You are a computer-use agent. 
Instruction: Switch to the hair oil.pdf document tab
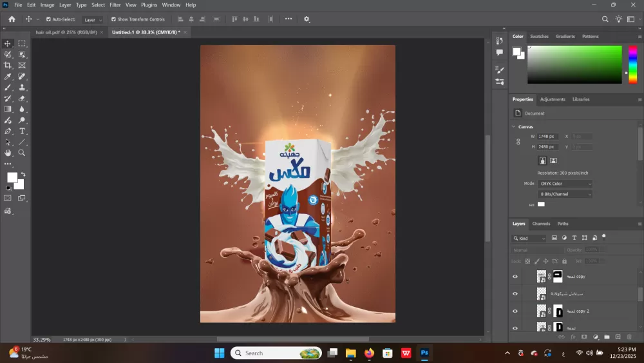tap(66, 32)
